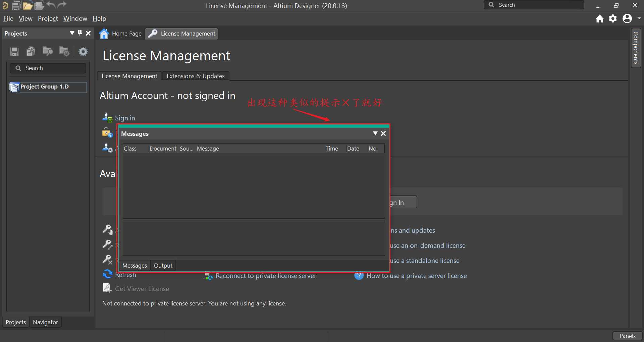644x342 pixels.
Task: Open Projects panel dropdown menu arrow
Action: pos(72,33)
